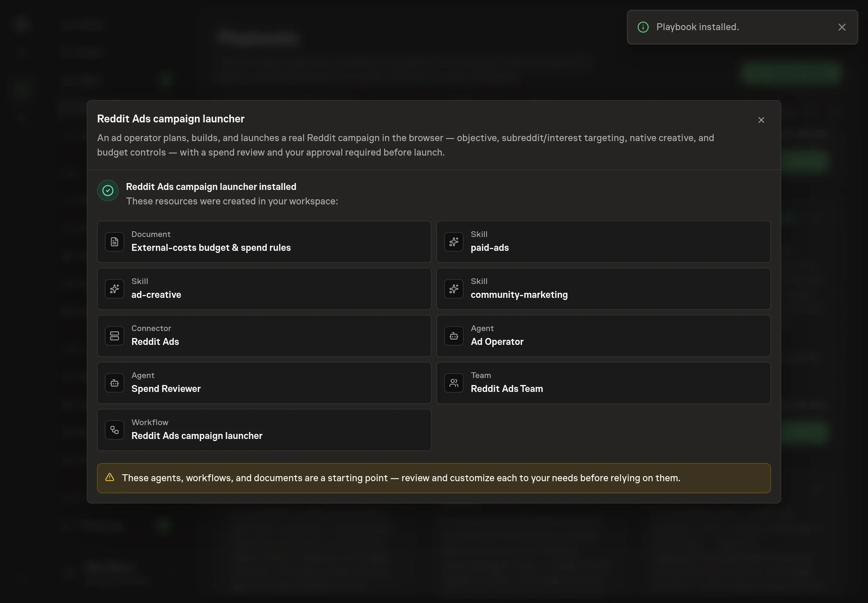Click the dialog description about ad operator
Image resolution: width=868 pixels, height=603 pixels.
(x=405, y=145)
